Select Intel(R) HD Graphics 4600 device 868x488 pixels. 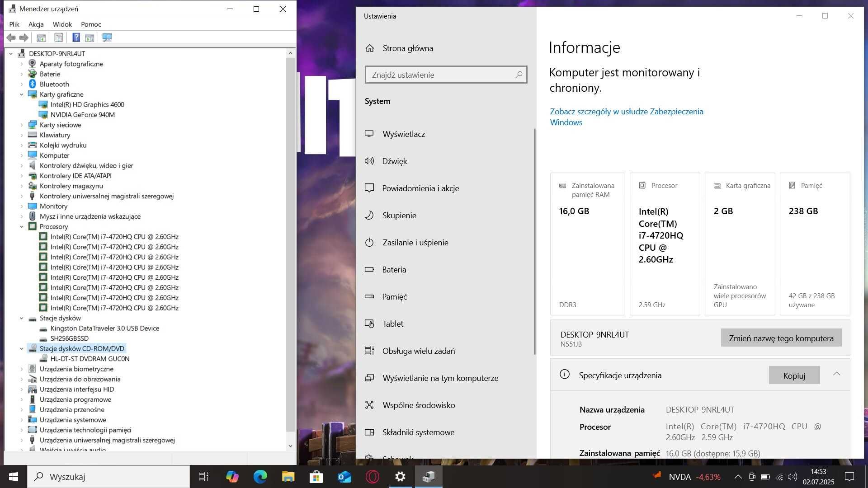coord(87,105)
